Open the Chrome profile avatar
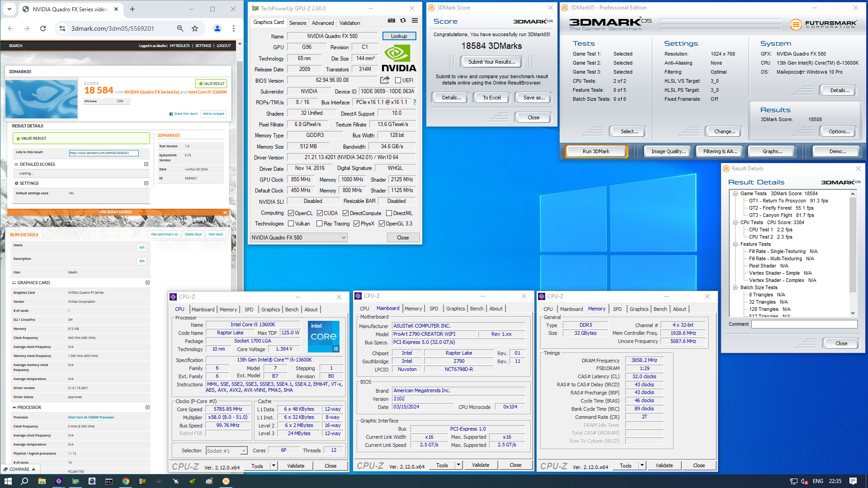 coord(217,28)
